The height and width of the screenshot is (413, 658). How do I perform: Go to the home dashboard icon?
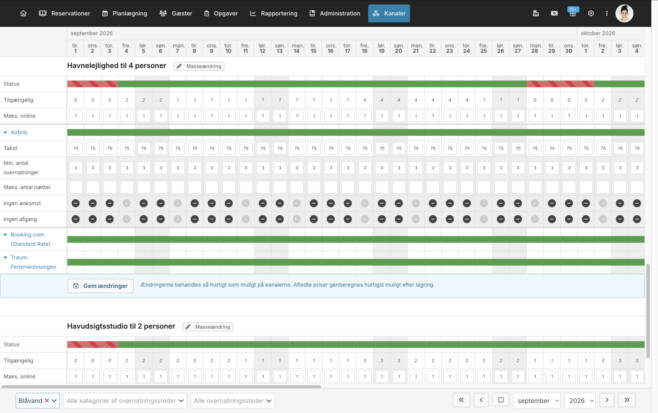click(24, 13)
